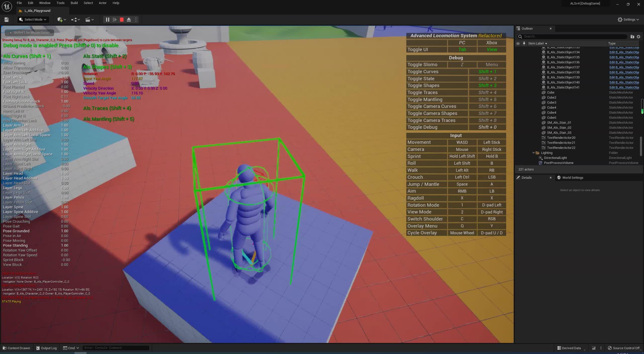Click inside the Enter Console Command field

116,348
